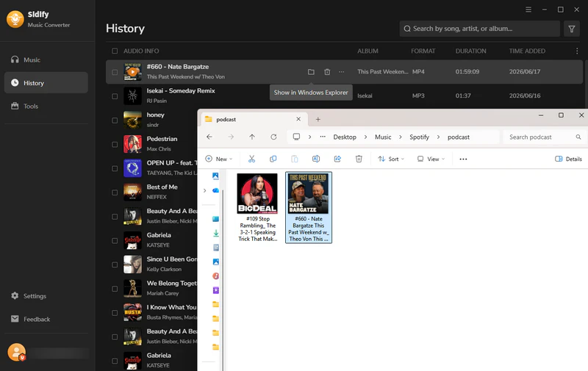This screenshot has height=371, width=588.
Task: Check the box for #660 - Nate Bargatze
Action: pyautogui.click(x=115, y=72)
